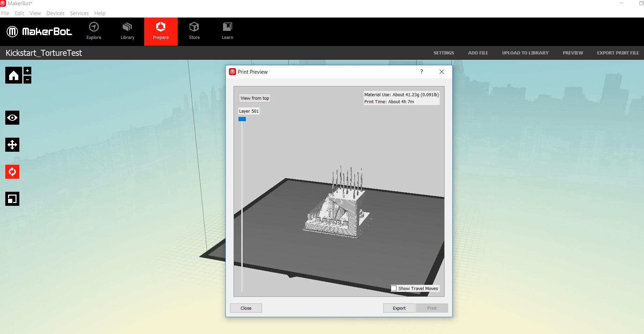The image size is (644, 334).
Task: Click ADD FILE in the toolbar
Action: coord(478,53)
